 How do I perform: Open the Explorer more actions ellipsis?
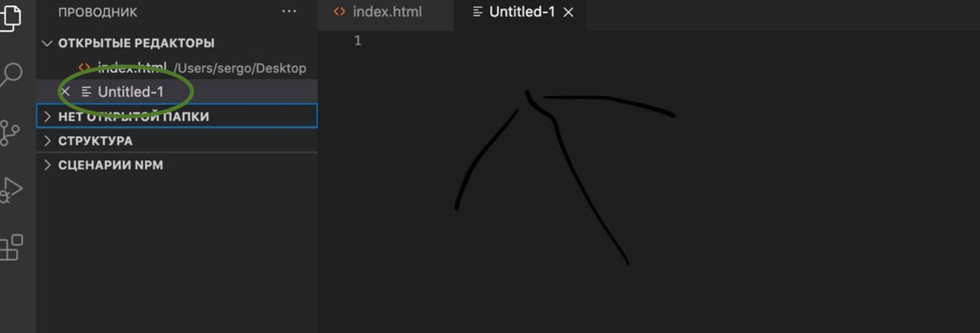(x=289, y=12)
